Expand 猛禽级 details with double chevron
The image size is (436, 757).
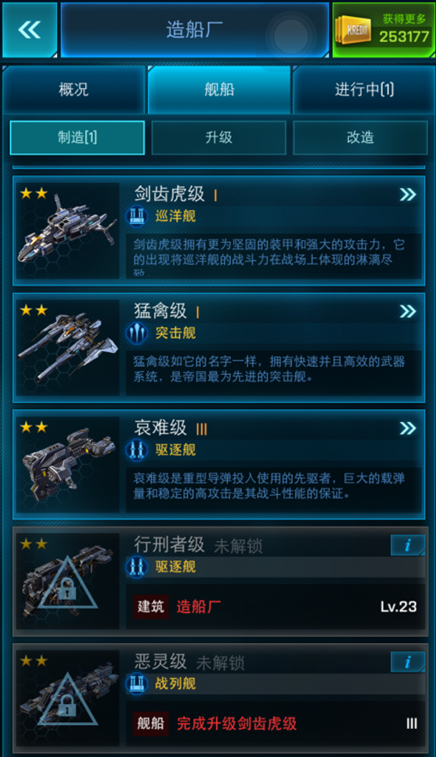pos(408,311)
